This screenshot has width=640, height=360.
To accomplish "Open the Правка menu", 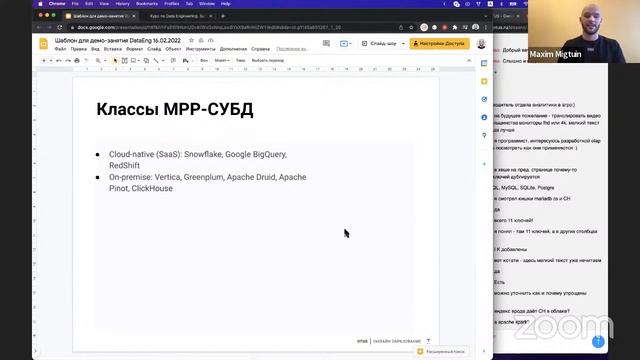I will [x=78, y=49].
